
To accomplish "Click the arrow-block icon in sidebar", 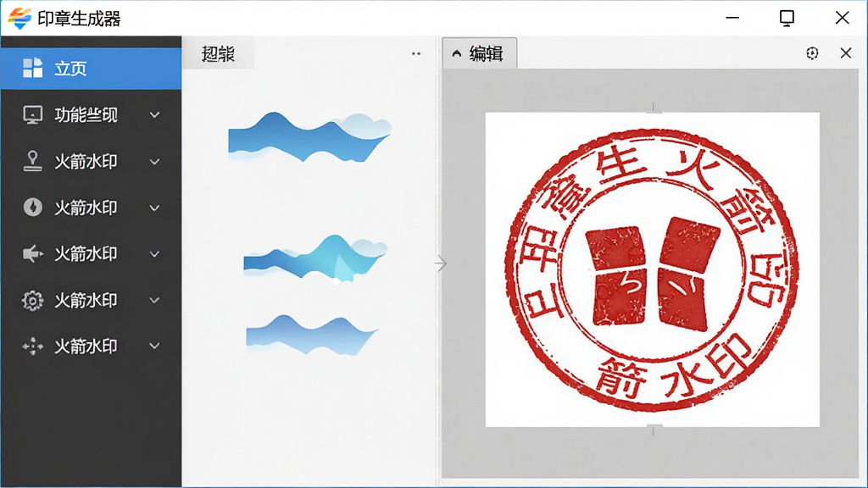I will tap(33, 253).
